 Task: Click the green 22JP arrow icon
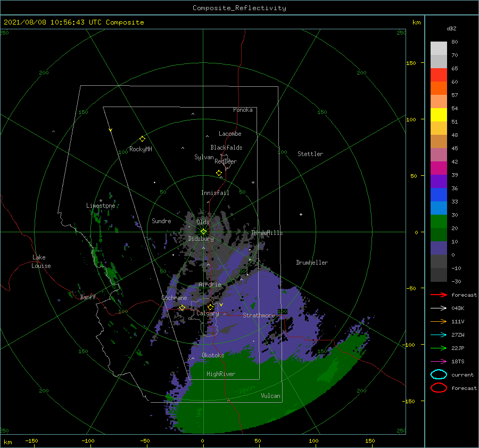[x=439, y=348]
